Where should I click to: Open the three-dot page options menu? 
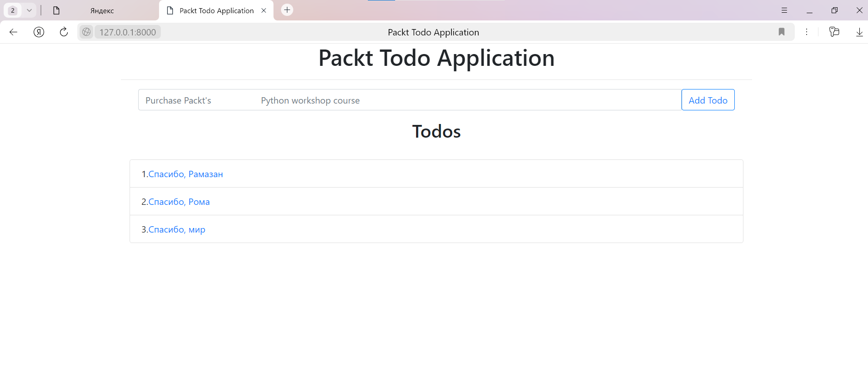pyautogui.click(x=807, y=32)
